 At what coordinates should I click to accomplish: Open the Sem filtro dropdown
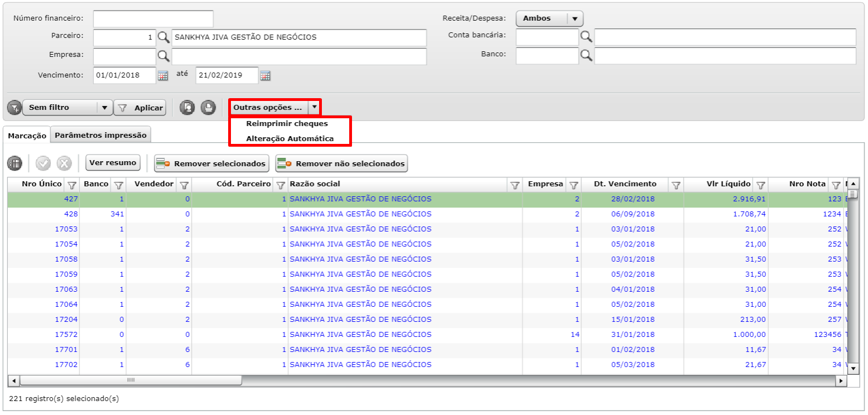67,108
